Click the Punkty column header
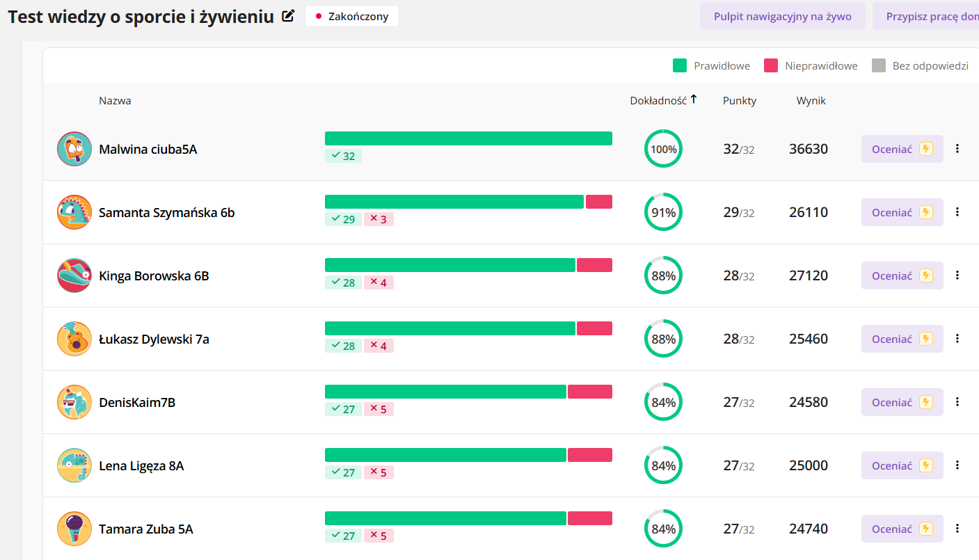Image resolution: width=979 pixels, height=560 pixels. point(739,100)
